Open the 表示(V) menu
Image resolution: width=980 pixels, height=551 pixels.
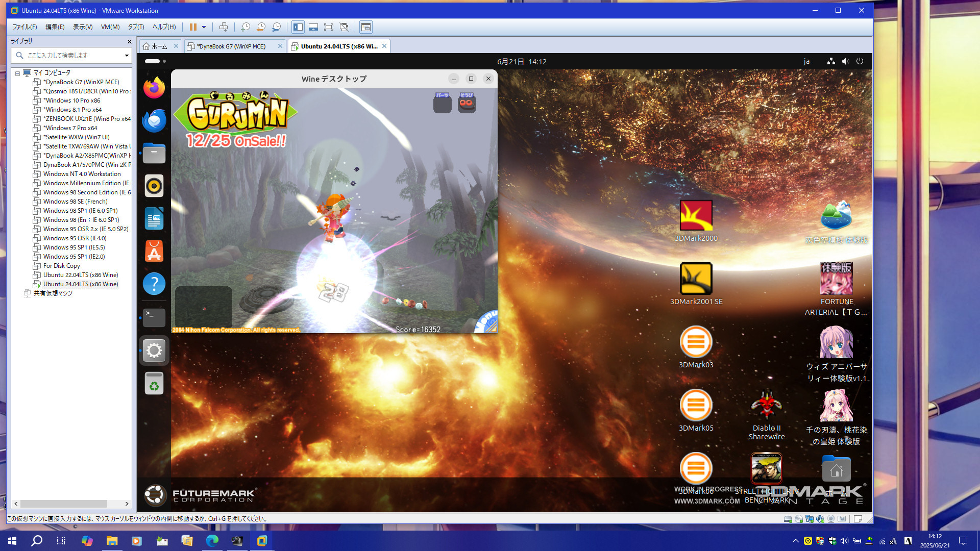click(83, 27)
